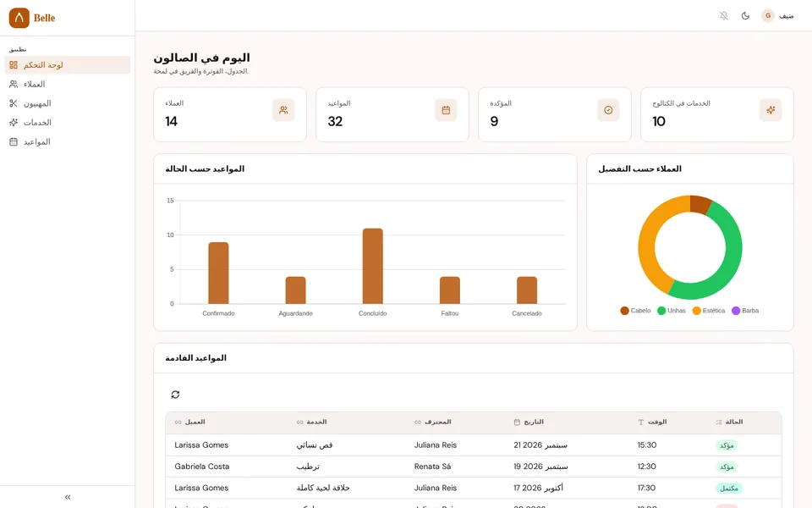Click the value 14 in clients card

pyautogui.click(x=172, y=121)
